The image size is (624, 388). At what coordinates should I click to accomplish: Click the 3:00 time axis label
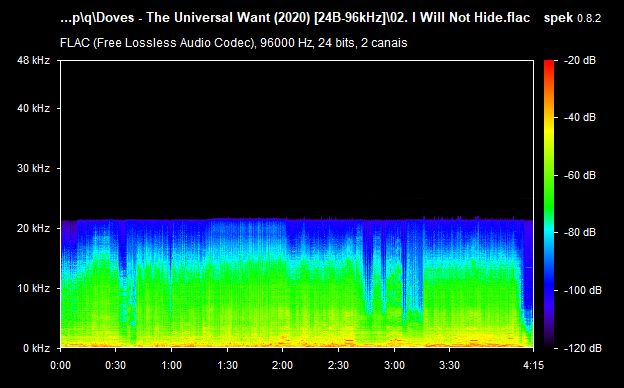[x=394, y=365]
